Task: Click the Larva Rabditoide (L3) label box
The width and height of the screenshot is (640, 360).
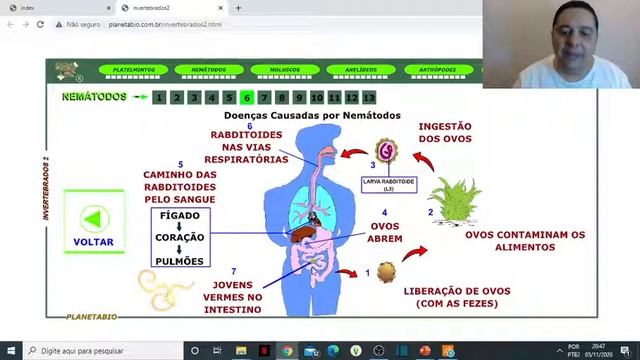Action: pos(389,185)
